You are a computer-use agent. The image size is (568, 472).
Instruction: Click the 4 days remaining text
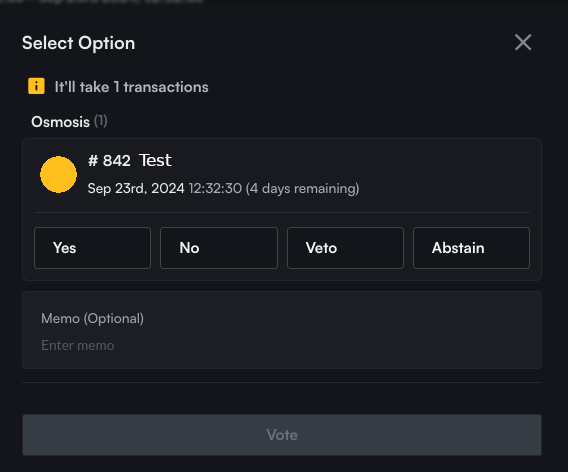(x=302, y=188)
